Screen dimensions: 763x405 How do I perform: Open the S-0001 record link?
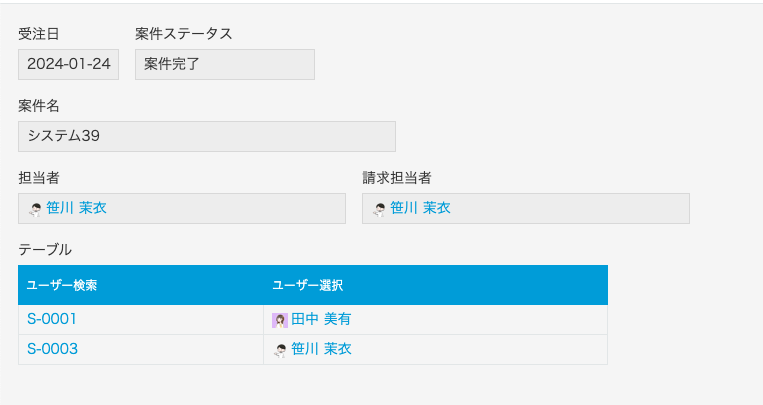click(52, 319)
